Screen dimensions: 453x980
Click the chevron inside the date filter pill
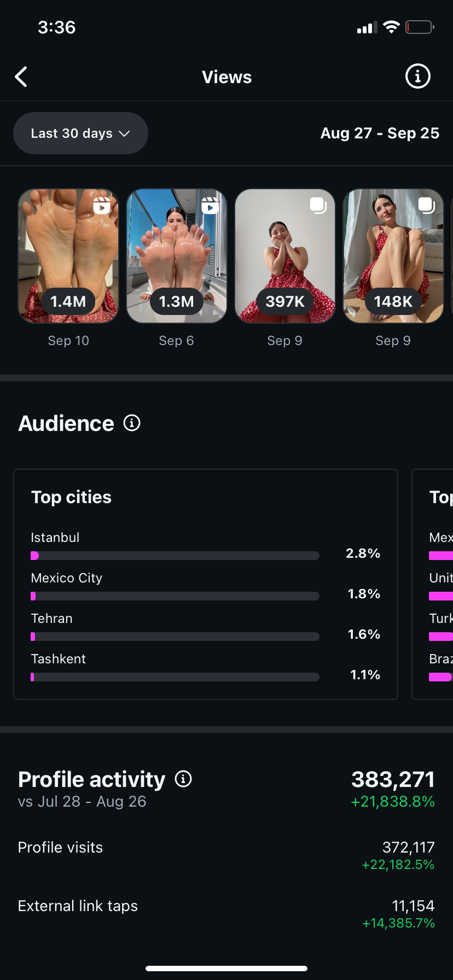pyautogui.click(x=124, y=133)
